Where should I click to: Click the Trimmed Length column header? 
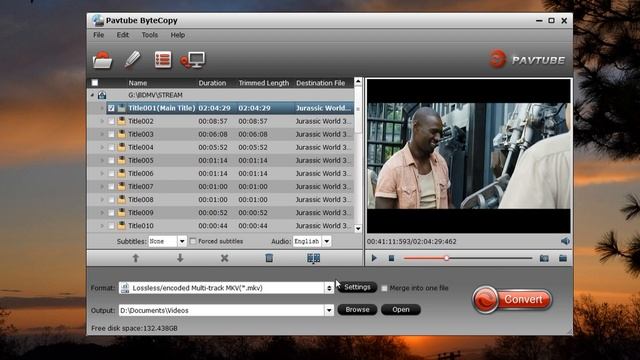click(264, 83)
